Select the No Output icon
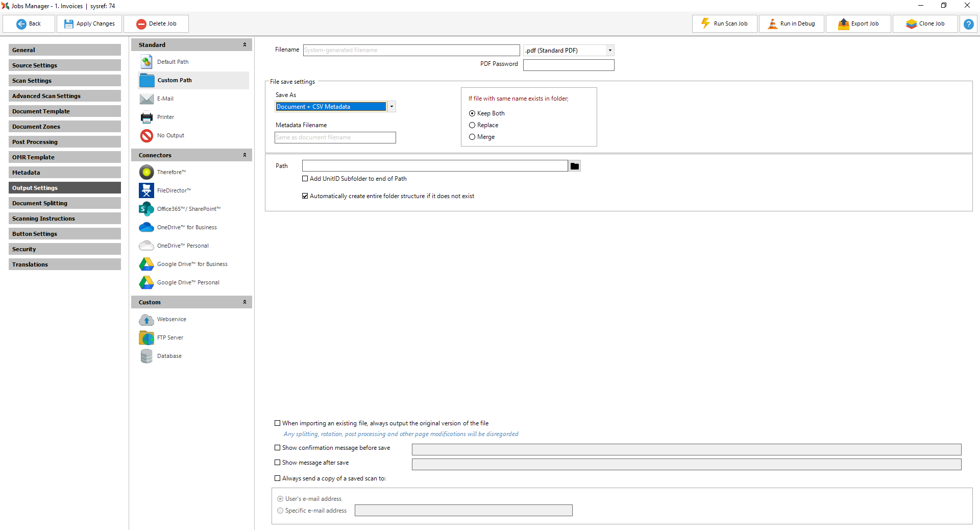The width and height of the screenshot is (980, 531). tap(146, 135)
